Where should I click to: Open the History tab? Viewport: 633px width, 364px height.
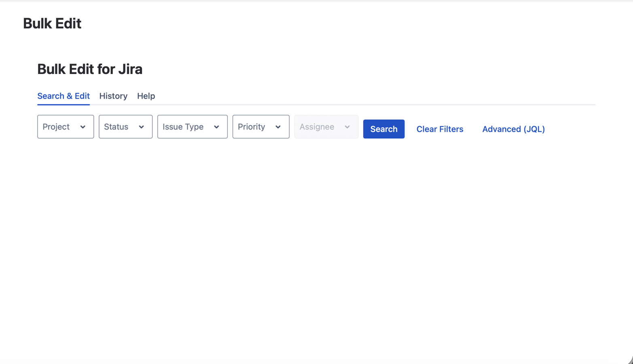pyautogui.click(x=113, y=96)
